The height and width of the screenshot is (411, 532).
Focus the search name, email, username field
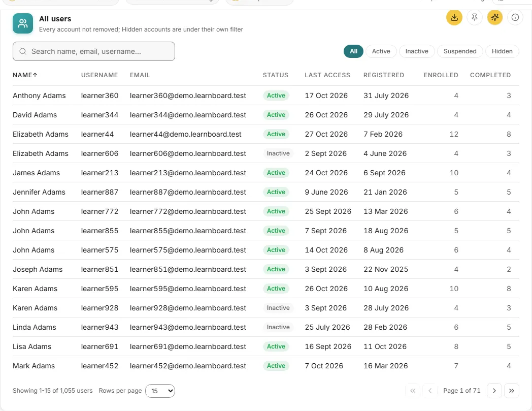[x=94, y=51]
